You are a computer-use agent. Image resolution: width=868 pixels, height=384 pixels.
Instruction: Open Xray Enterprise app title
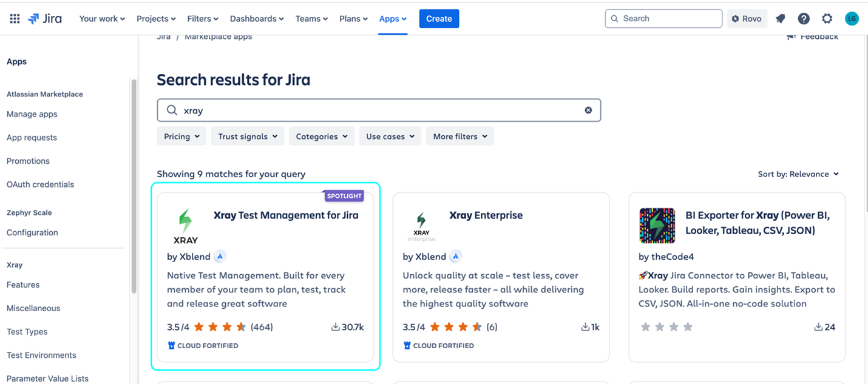tap(486, 215)
